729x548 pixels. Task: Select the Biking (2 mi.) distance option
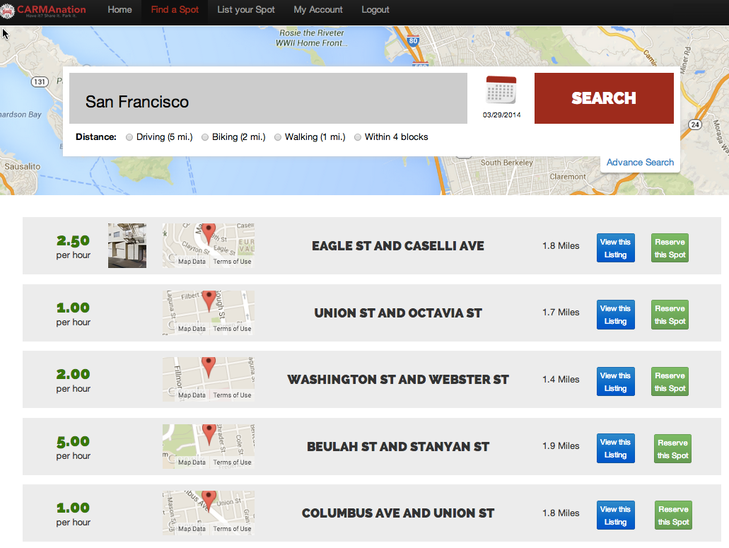click(x=205, y=137)
